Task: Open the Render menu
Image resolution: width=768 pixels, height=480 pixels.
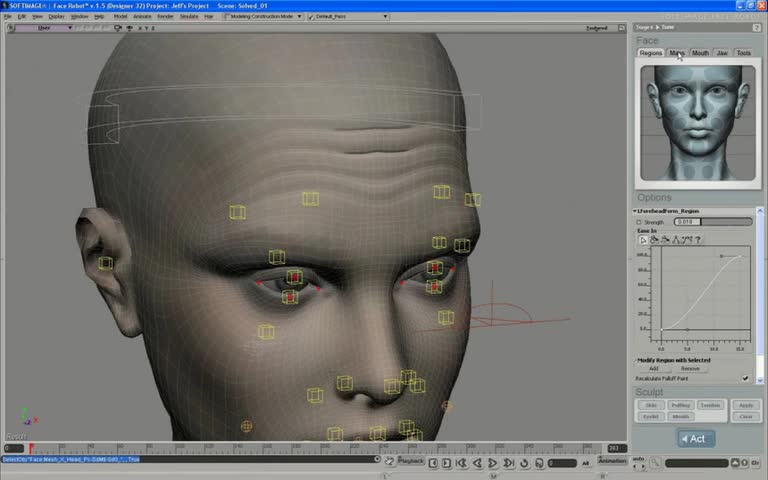Action: pos(165,17)
